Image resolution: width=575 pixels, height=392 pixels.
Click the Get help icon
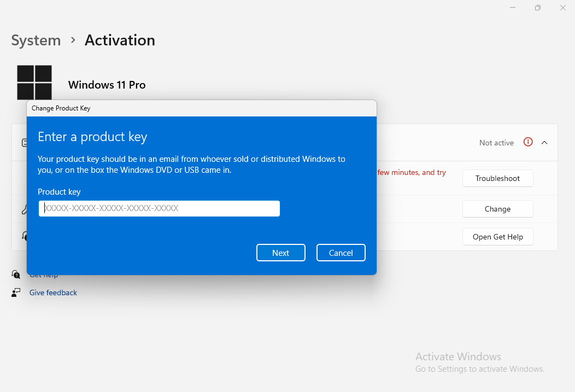click(16, 274)
